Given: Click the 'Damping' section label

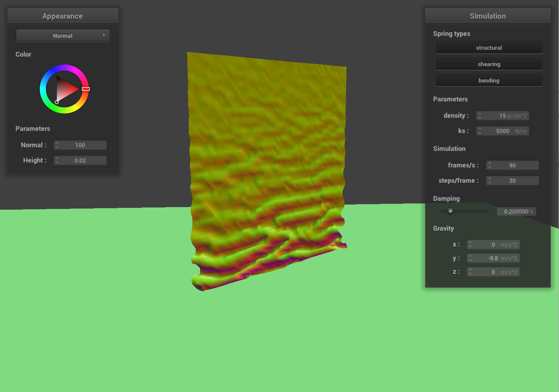Looking at the screenshot, I should pyautogui.click(x=446, y=199).
